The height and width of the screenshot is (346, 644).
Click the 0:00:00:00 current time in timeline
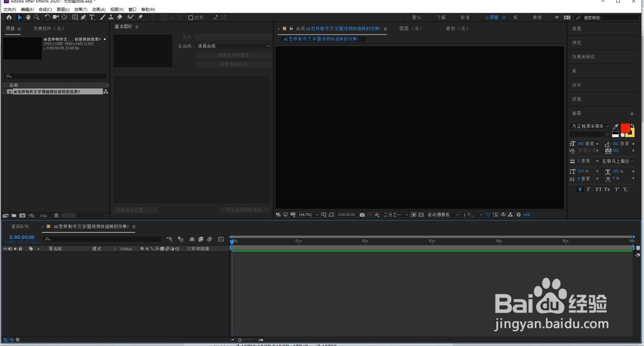(22, 237)
